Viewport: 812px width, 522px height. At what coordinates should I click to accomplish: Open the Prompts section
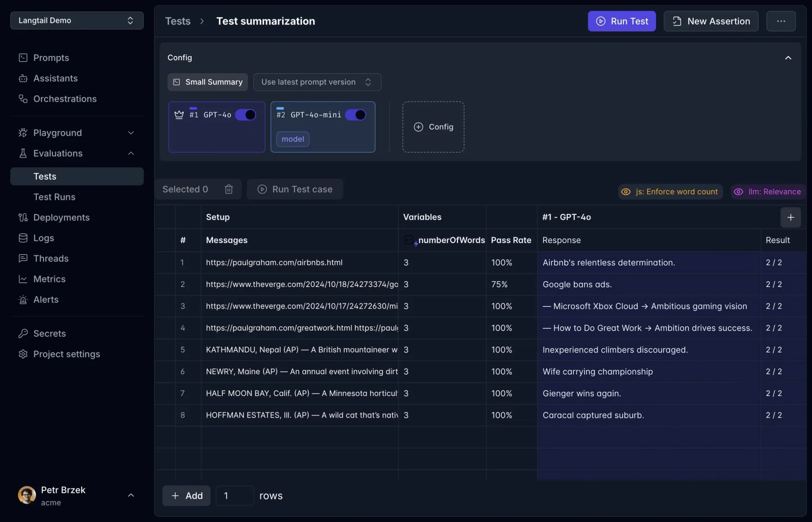point(51,58)
